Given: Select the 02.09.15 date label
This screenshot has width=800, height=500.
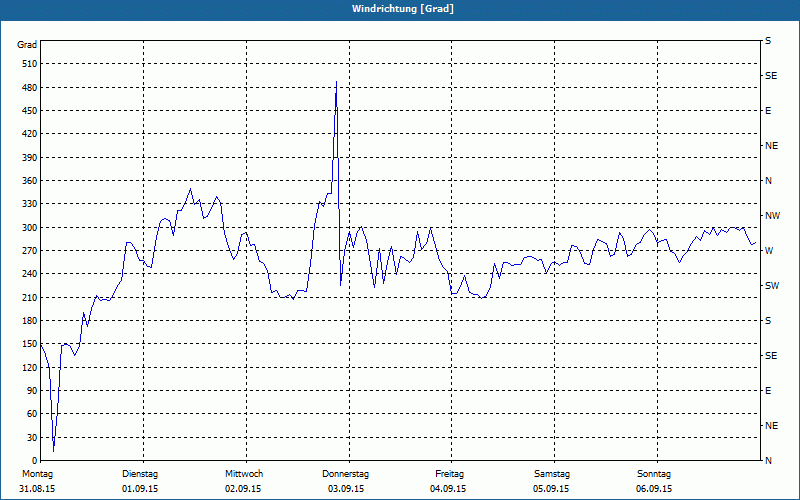Looking at the screenshot, I should [x=243, y=489].
